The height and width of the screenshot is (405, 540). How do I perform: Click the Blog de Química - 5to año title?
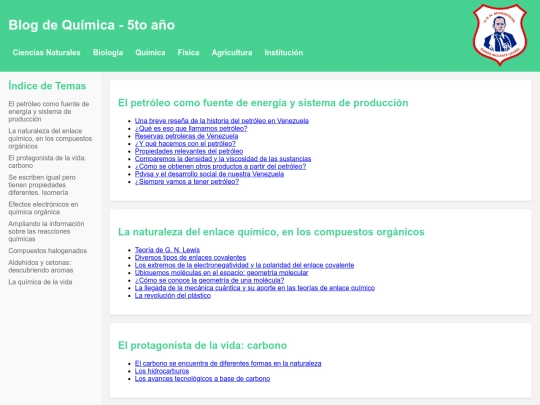(92, 25)
